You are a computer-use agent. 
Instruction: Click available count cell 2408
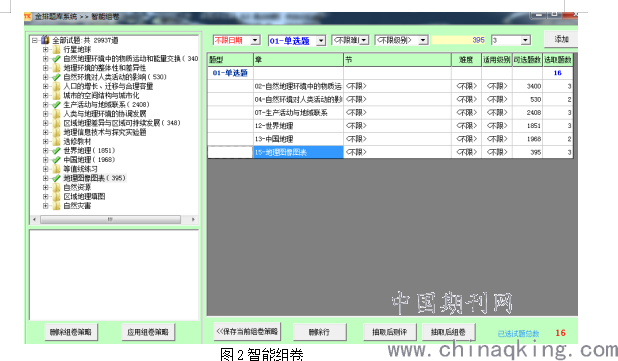click(527, 113)
